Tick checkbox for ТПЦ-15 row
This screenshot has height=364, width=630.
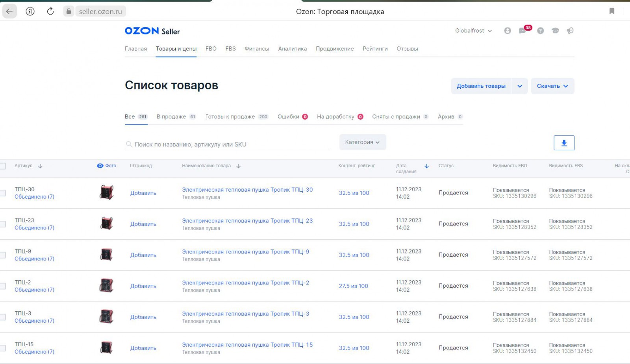[3, 348]
